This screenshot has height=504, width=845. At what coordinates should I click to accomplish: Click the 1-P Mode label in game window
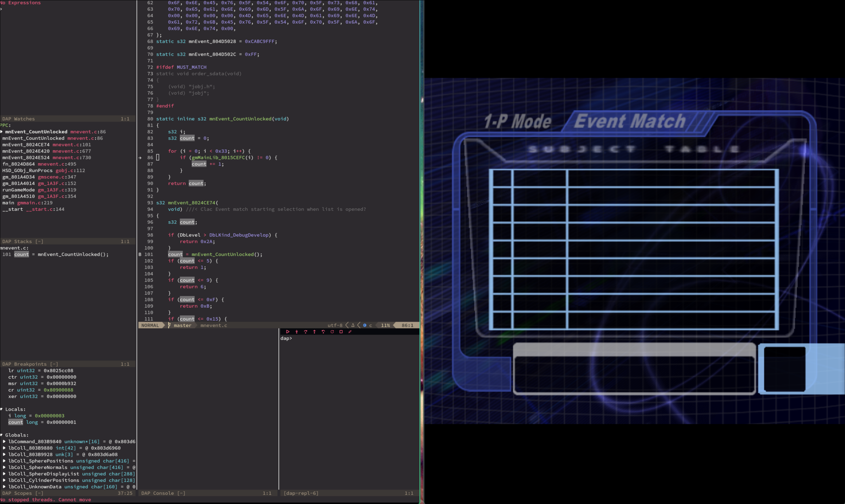517,122
